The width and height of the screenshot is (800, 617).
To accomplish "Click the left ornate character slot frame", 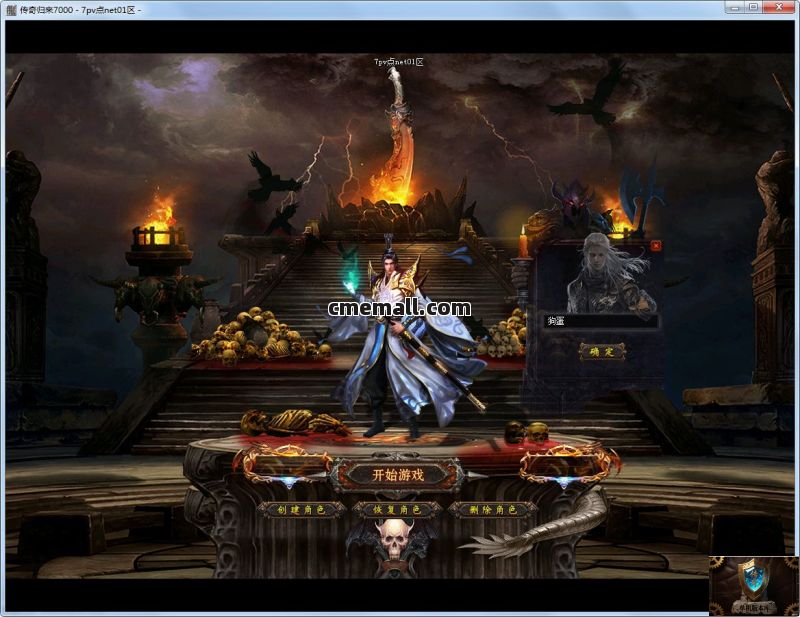I will 284,464.
